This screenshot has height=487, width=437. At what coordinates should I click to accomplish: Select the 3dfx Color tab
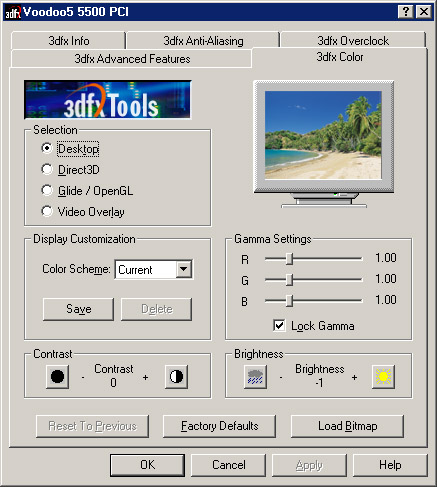point(340,57)
